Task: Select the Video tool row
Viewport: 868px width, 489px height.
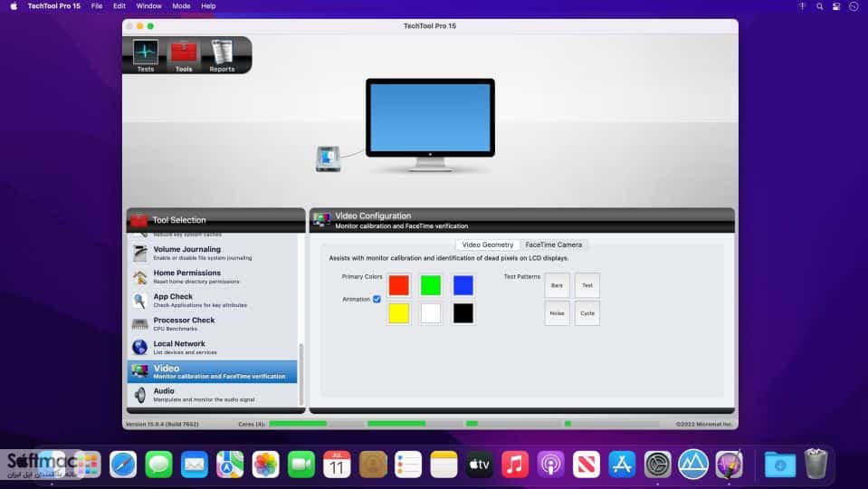Action: coord(213,371)
